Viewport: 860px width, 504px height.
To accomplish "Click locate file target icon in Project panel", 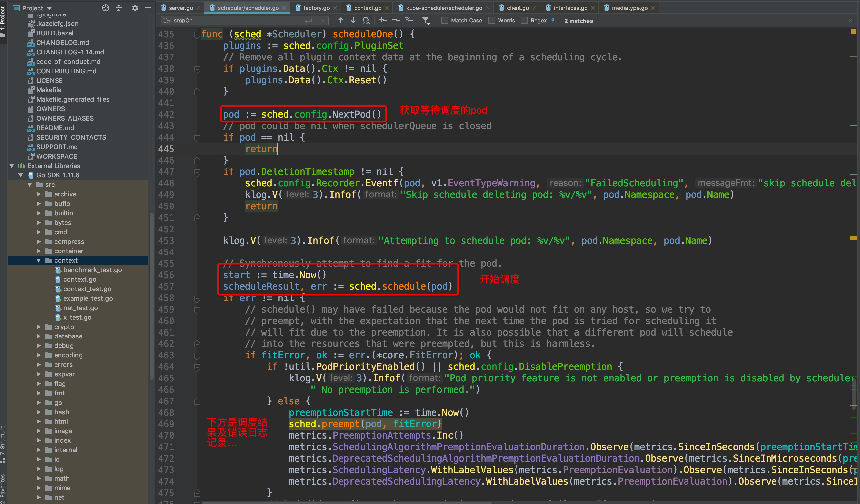I will 105,8.
